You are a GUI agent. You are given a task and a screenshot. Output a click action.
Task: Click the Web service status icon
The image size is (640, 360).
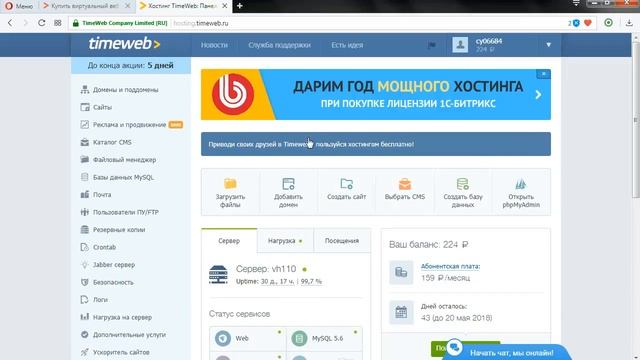tap(223, 338)
